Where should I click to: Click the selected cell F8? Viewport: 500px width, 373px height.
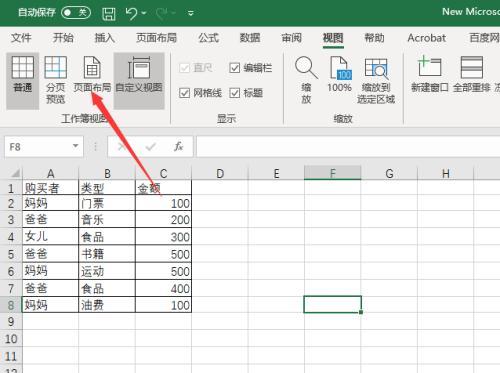tap(332, 304)
